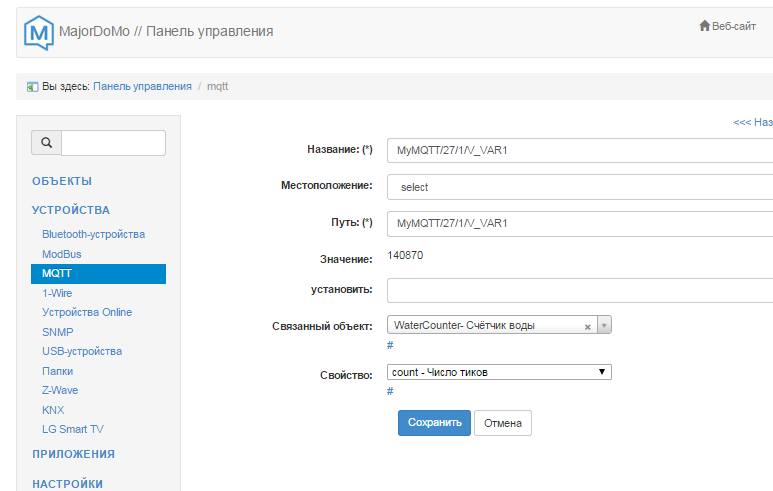Open USB-устройства
Image resolution: width=773 pixels, height=491 pixels.
click(82, 351)
